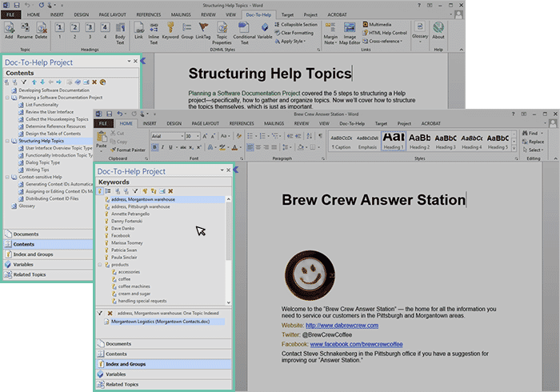Click the Variable icon in the ribbon
Screen dimensions: 560x392
265,30
